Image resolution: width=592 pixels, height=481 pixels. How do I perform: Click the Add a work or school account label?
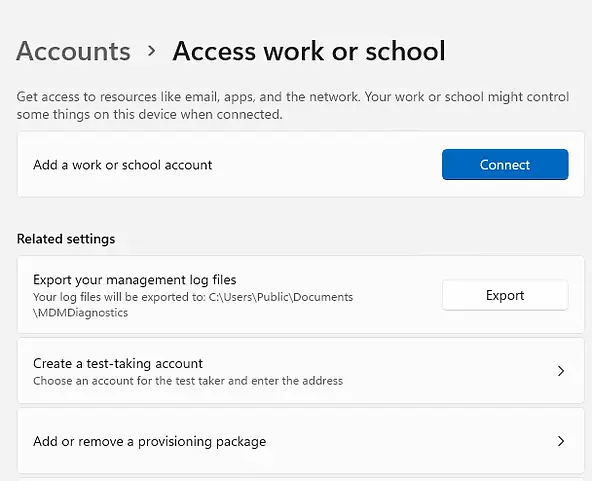tap(123, 165)
